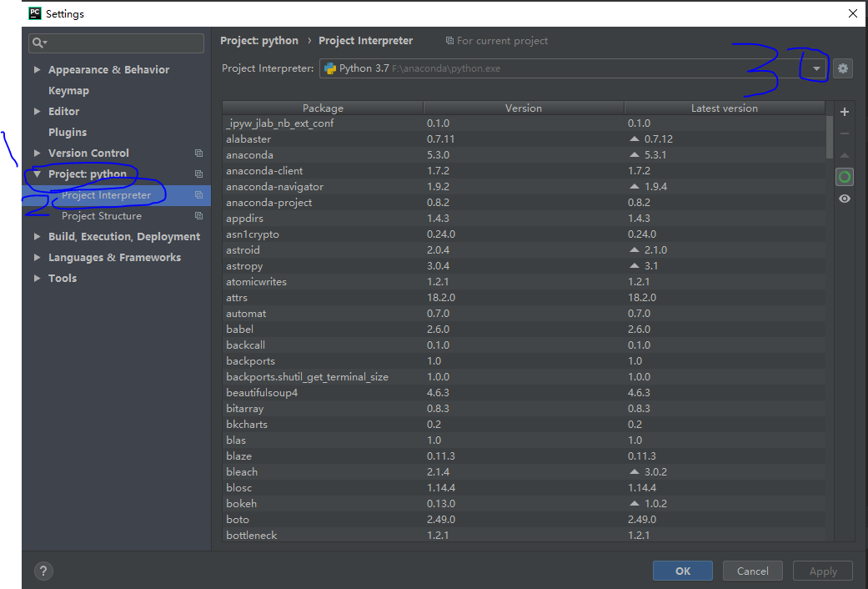Viewport: 868px width, 589px height.
Task: Select the backports.shutil_get_terminal_size row
Action: pos(524,376)
